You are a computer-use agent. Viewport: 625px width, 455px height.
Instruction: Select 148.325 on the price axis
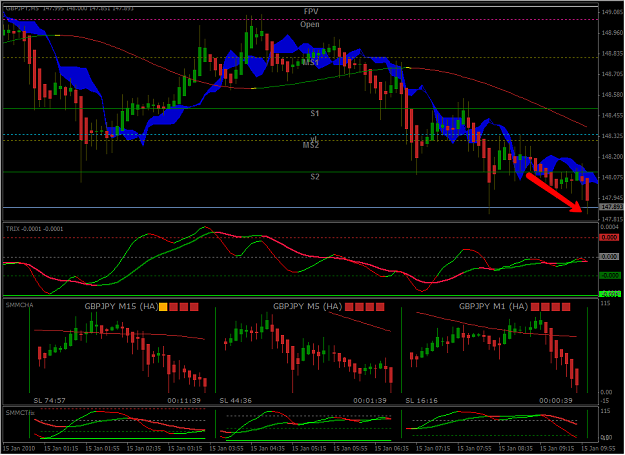(x=612, y=136)
